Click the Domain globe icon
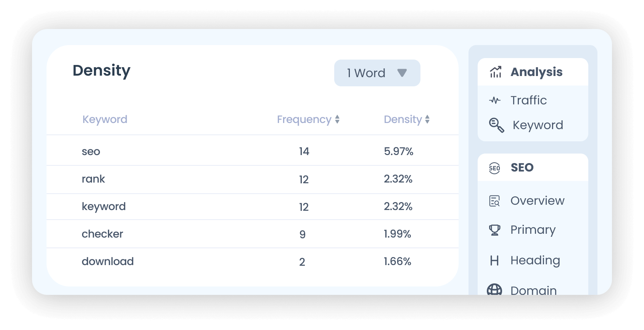Screen dimensions: 644x330 (494, 290)
